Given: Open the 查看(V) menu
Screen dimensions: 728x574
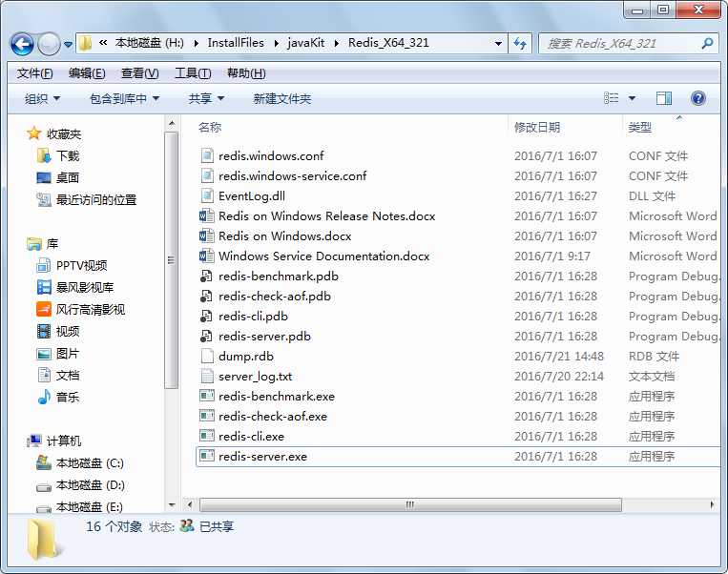Looking at the screenshot, I should tap(139, 73).
